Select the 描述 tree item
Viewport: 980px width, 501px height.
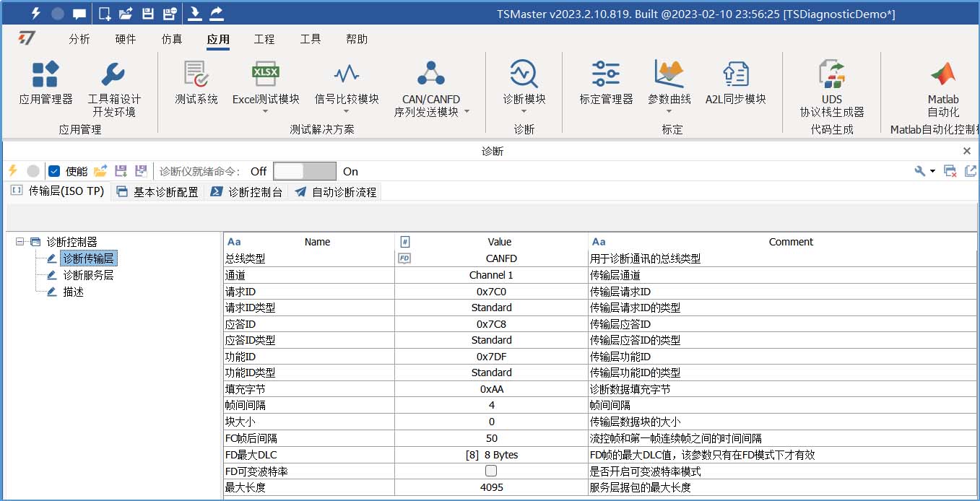point(73,292)
